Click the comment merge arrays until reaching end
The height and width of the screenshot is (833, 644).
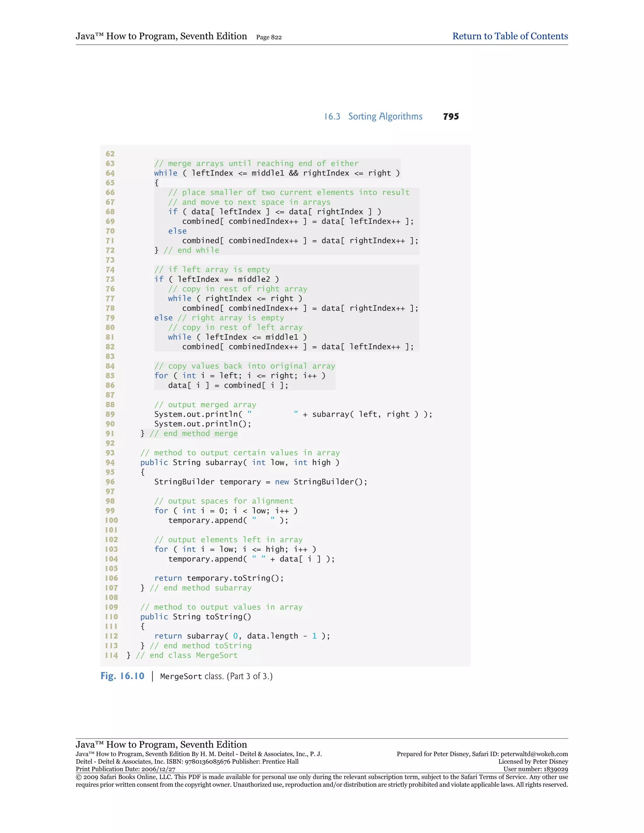coord(256,164)
